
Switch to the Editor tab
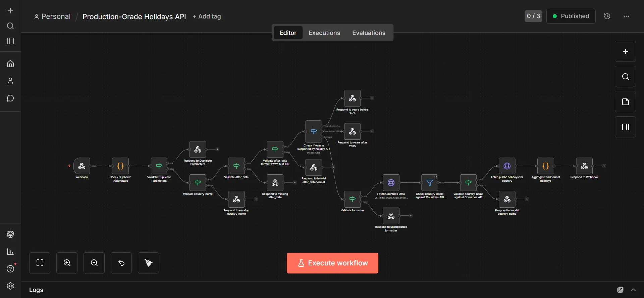coord(288,33)
